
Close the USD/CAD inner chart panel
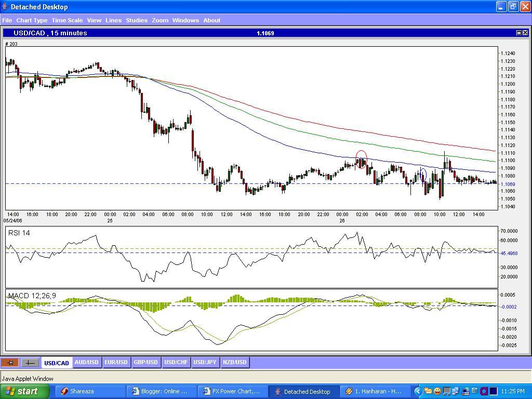coord(525,33)
